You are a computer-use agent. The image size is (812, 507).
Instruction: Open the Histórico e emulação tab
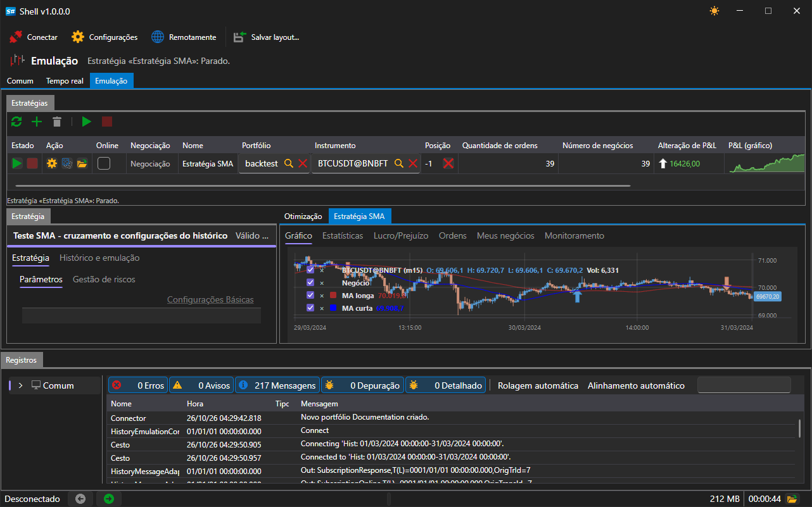pos(99,258)
